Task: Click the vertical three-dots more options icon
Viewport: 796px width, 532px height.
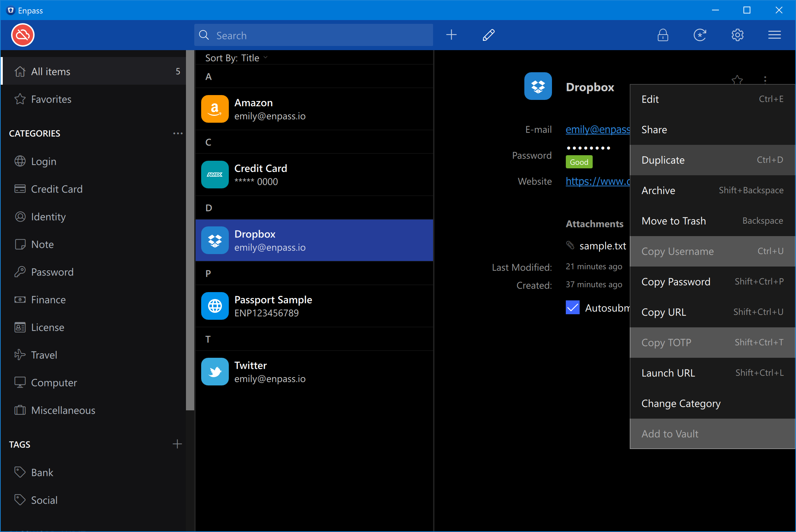Action: coord(765,80)
